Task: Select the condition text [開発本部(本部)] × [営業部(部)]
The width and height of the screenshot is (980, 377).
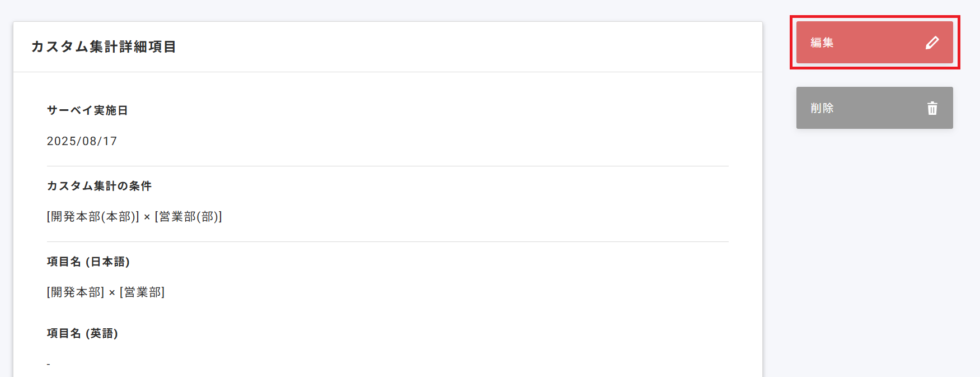Action: pos(134,217)
